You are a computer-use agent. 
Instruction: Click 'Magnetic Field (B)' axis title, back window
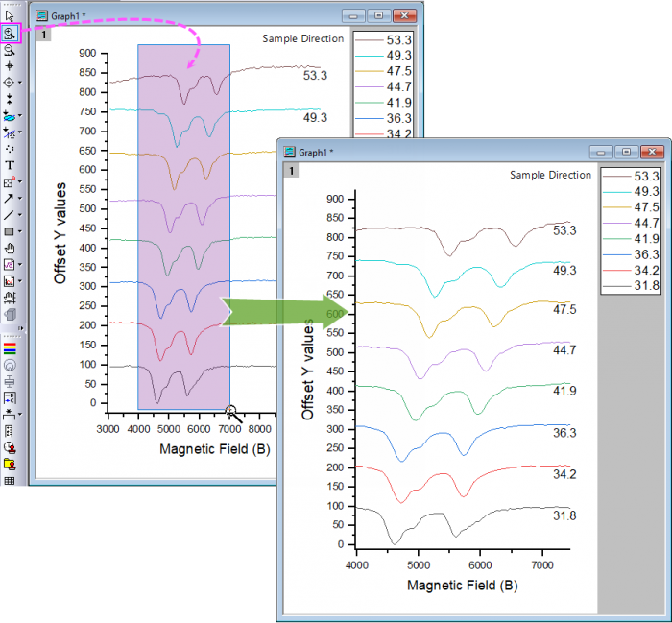(215, 449)
